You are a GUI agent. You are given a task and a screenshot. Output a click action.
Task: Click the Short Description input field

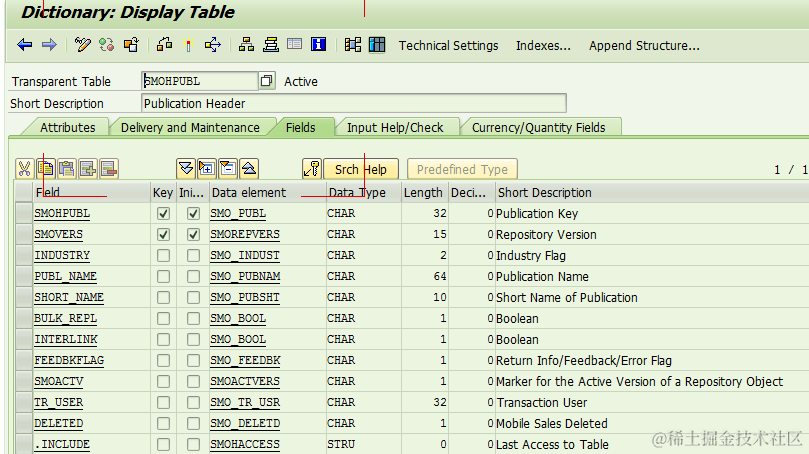pos(354,103)
